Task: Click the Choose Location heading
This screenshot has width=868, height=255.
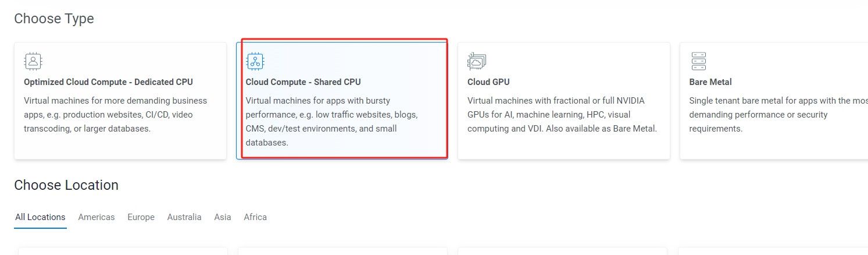Action: pyautogui.click(x=66, y=185)
